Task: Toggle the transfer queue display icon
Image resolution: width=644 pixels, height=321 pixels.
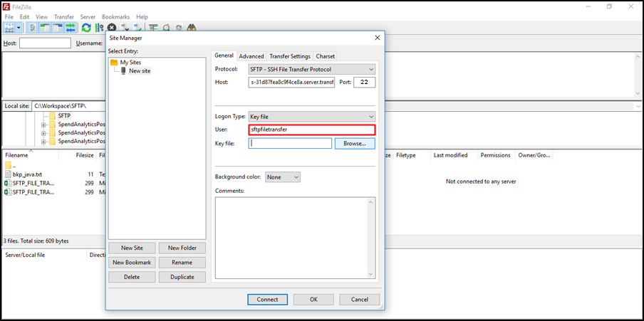Action: tap(71, 28)
